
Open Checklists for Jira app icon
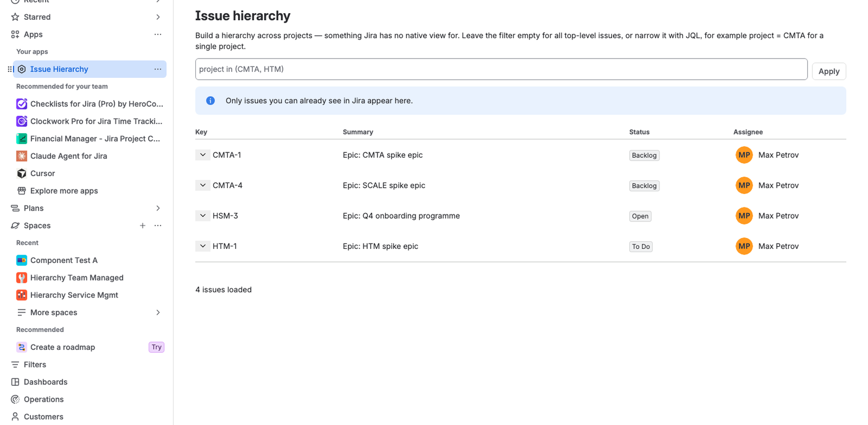click(x=22, y=104)
